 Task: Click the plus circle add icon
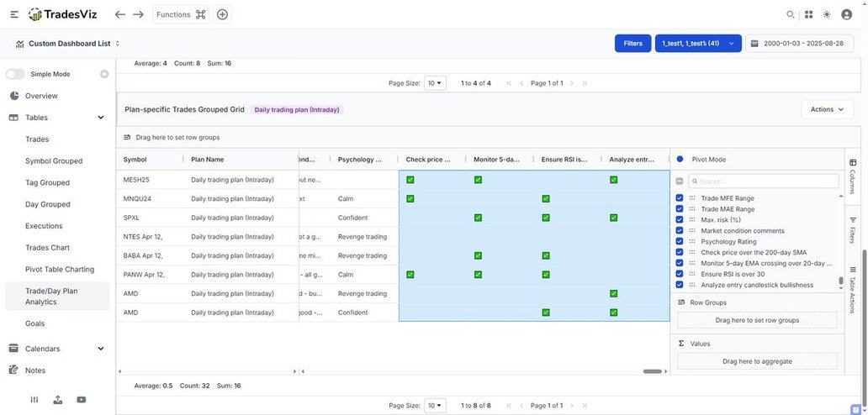coord(222,14)
